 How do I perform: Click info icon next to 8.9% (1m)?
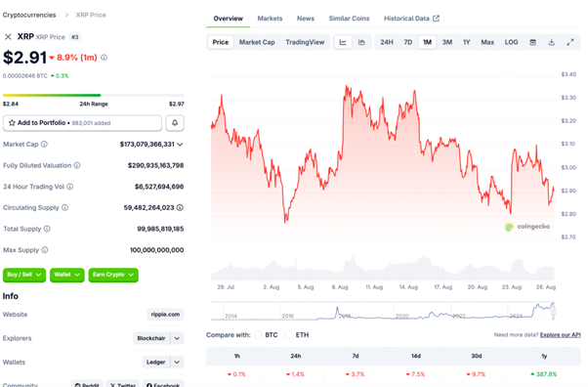pos(104,58)
